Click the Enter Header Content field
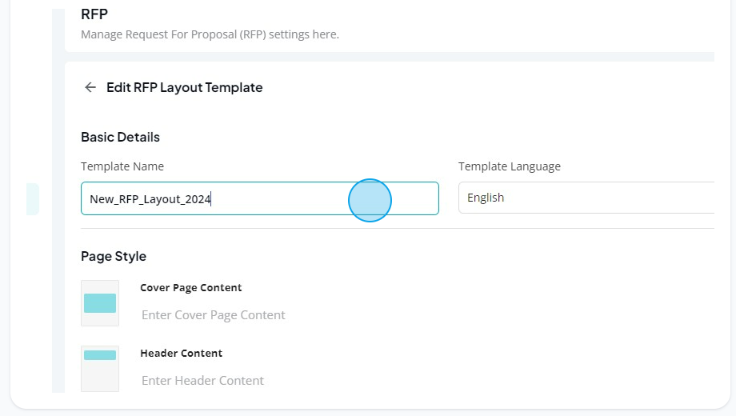The height and width of the screenshot is (416, 736). tap(203, 380)
